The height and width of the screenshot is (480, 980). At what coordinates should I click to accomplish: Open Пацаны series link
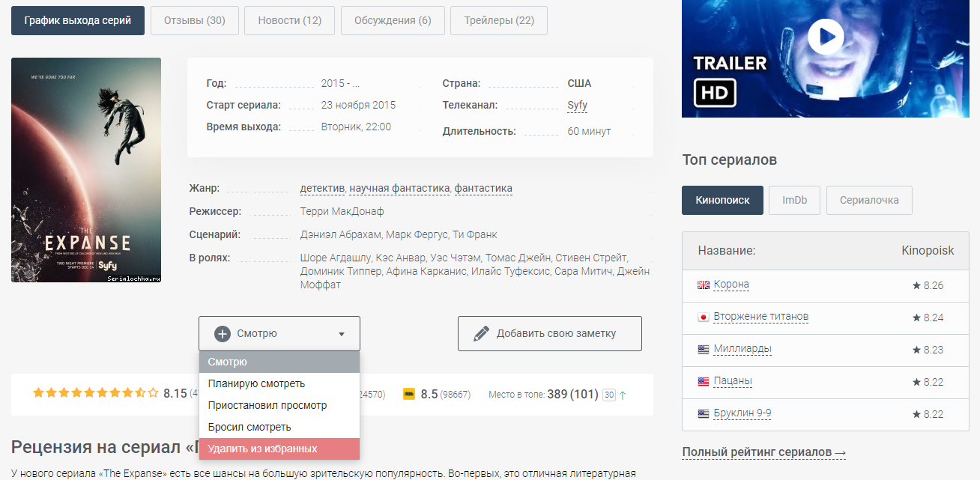click(733, 381)
